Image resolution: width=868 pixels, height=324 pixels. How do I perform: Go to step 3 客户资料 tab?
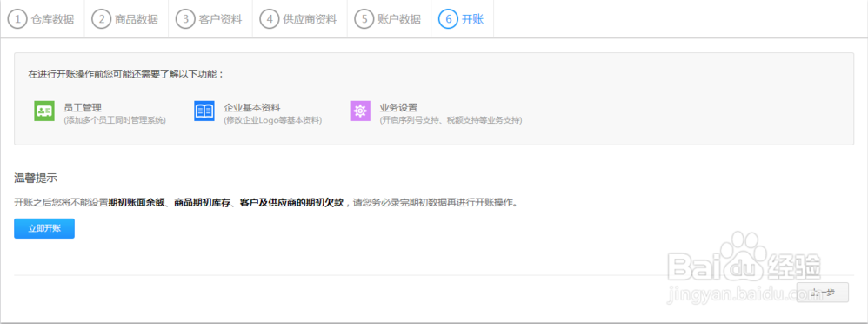(x=210, y=19)
